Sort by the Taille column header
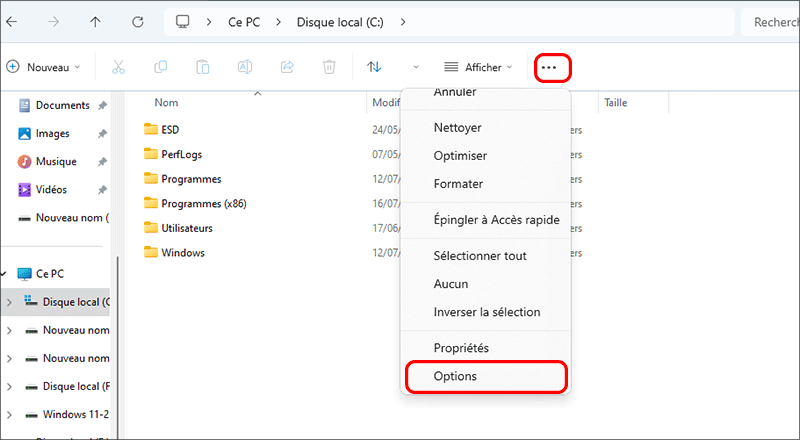The image size is (800, 440). pos(616,103)
